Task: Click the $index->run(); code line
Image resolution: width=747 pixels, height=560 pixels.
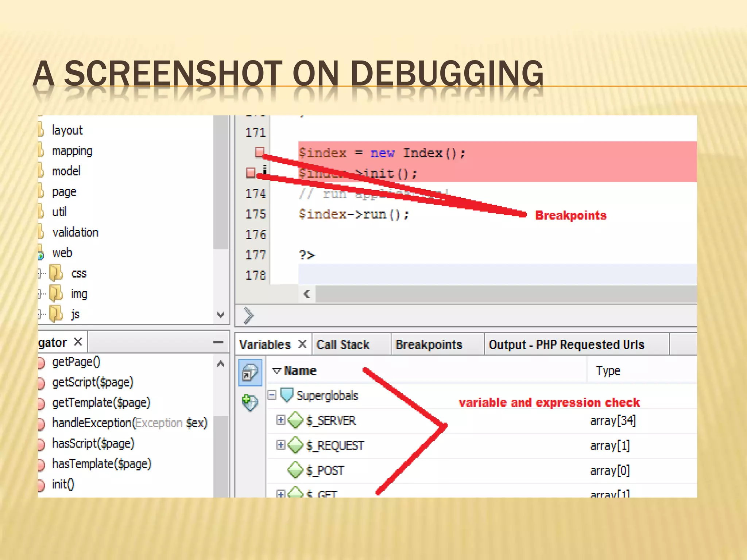Action: tap(354, 214)
